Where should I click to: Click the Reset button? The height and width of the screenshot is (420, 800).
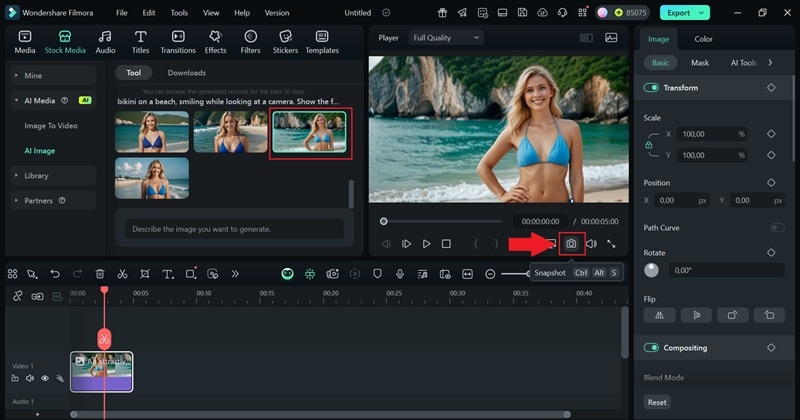pos(657,402)
